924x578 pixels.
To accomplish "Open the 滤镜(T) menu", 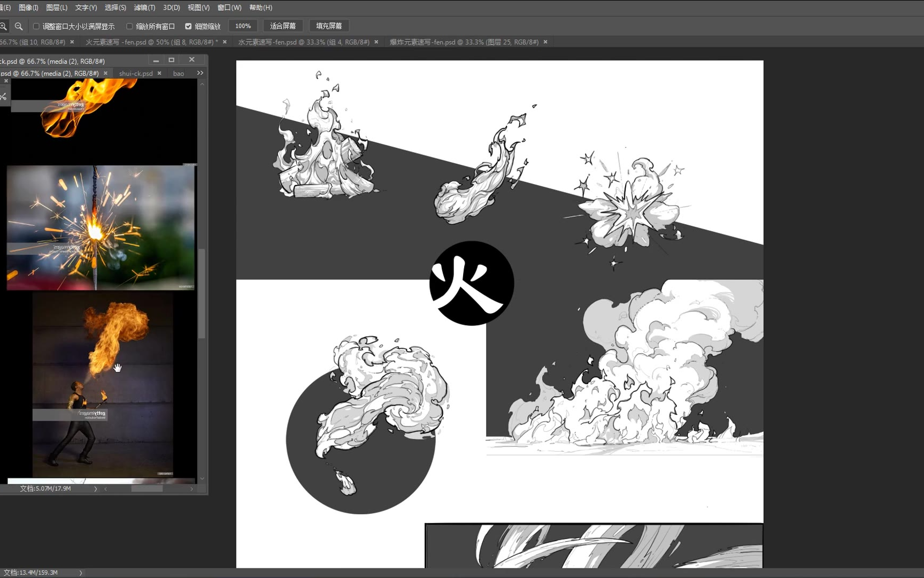I will [x=144, y=7].
